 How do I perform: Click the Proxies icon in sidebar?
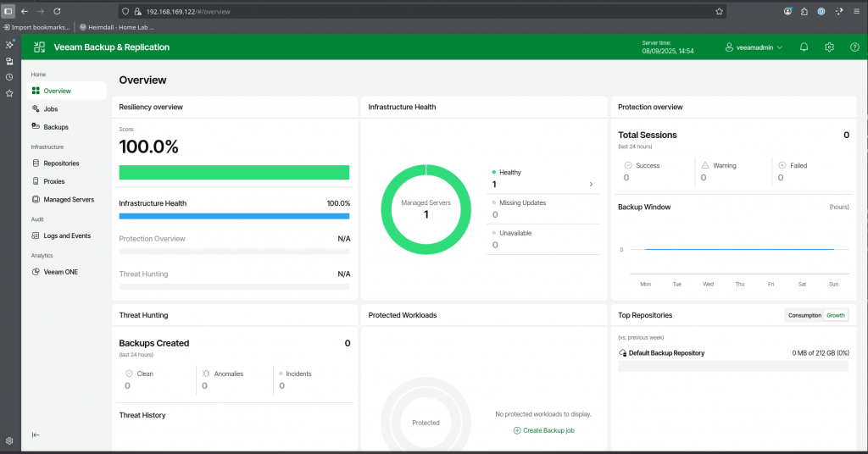36,181
